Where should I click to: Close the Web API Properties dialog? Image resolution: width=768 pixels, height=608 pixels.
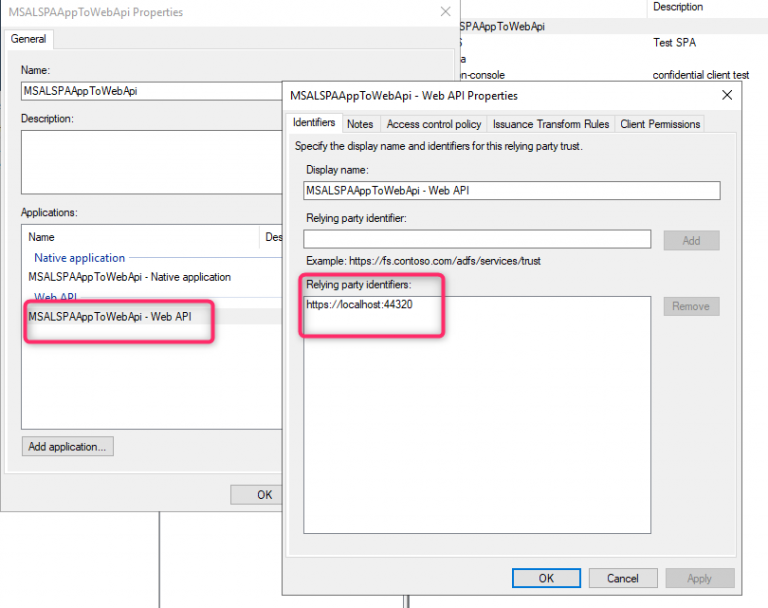tap(727, 95)
